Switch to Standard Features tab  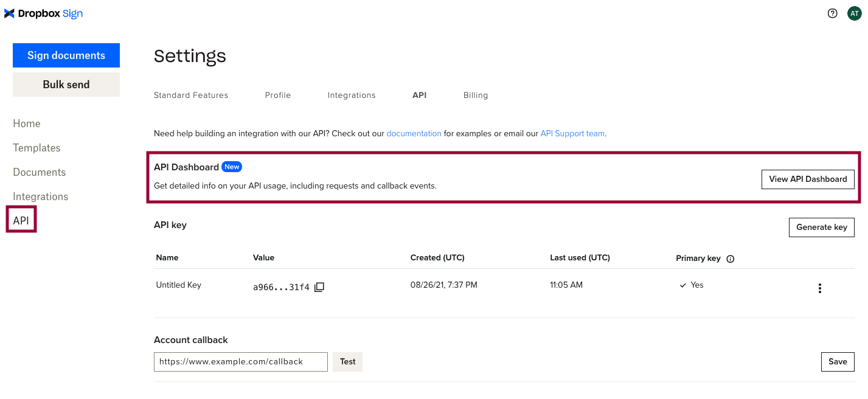(191, 95)
